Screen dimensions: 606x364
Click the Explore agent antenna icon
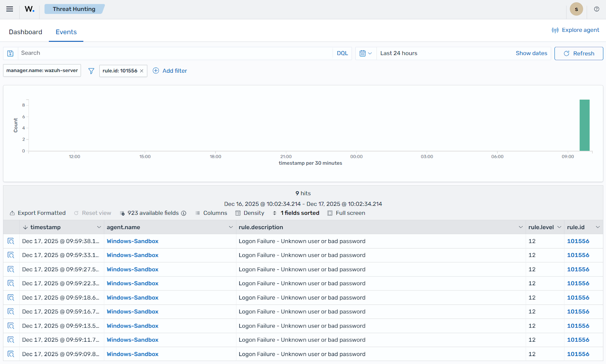pyautogui.click(x=554, y=30)
